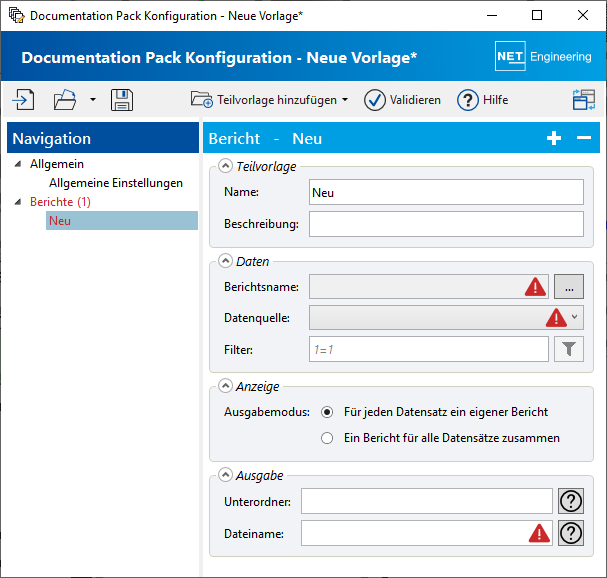
Task: Click the Validieren button
Action: [402, 100]
